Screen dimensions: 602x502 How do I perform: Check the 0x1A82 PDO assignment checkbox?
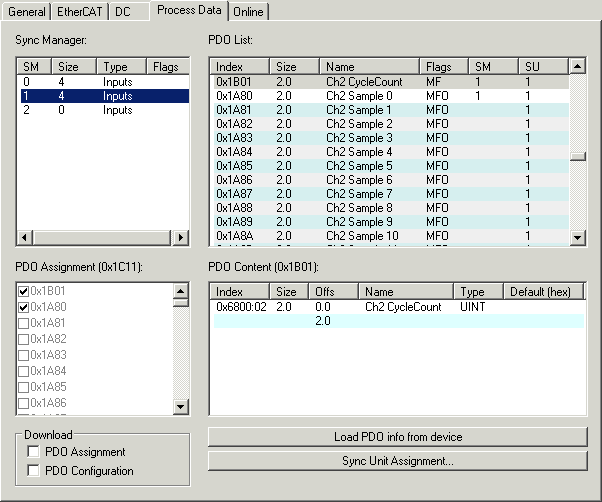(23, 339)
